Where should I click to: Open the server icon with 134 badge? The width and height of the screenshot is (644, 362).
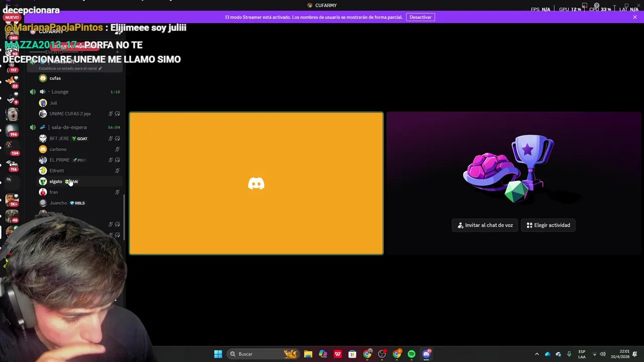[x=12, y=147]
